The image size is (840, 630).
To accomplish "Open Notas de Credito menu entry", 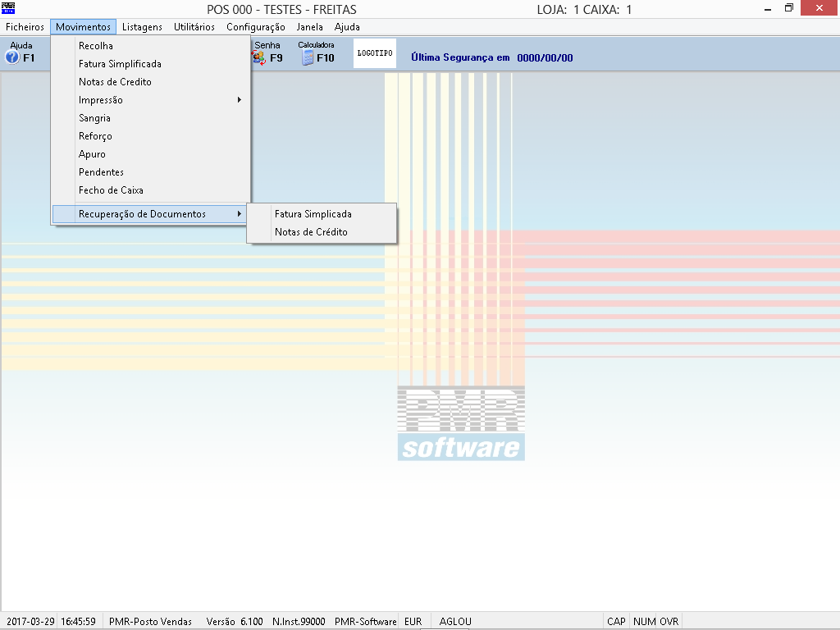I will click(115, 82).
